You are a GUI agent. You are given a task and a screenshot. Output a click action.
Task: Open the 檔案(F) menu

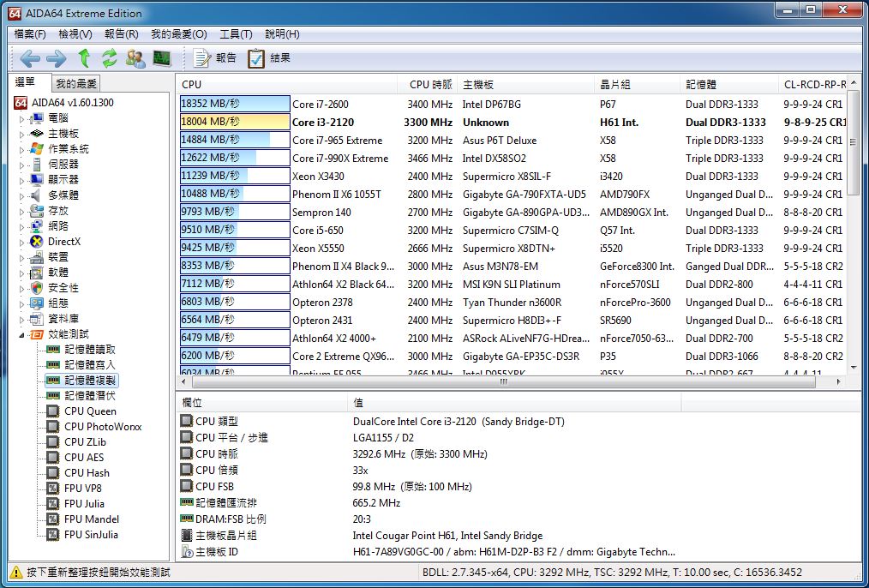[30, 34]
